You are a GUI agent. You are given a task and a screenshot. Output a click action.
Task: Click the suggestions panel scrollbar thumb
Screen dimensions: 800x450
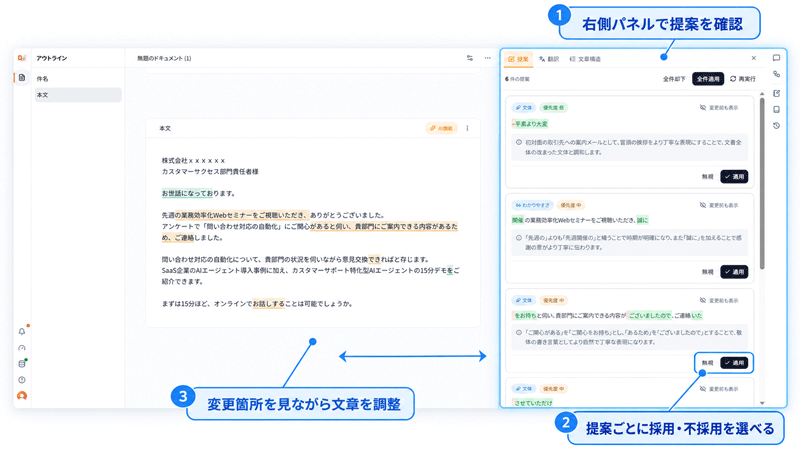(x=762, y=184)
